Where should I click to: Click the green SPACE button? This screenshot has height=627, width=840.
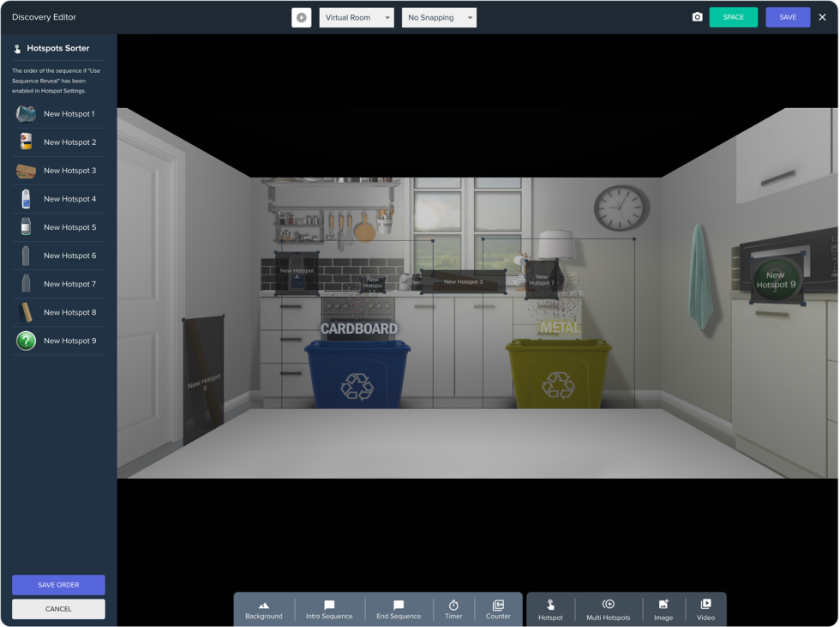click(x=734, y=16)
